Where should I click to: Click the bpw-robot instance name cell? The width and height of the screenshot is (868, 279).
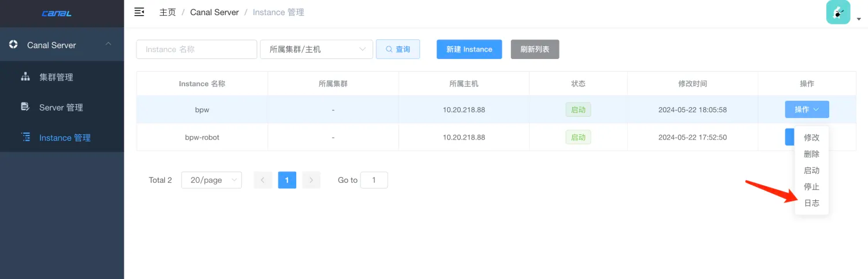click(202, 137)
